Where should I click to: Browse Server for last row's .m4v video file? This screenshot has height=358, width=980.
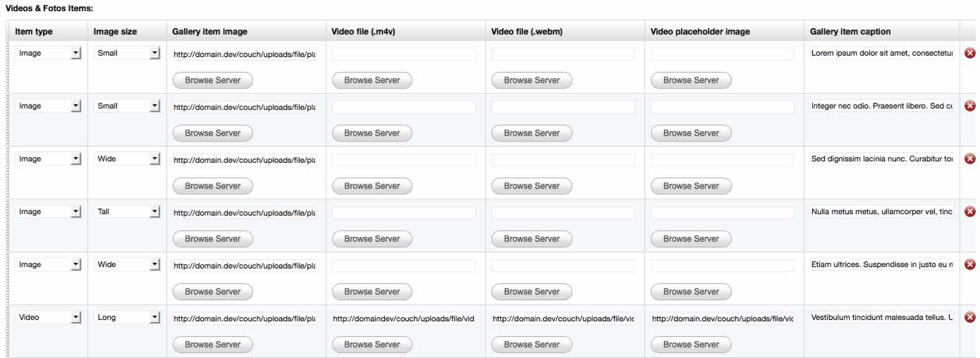372,345
